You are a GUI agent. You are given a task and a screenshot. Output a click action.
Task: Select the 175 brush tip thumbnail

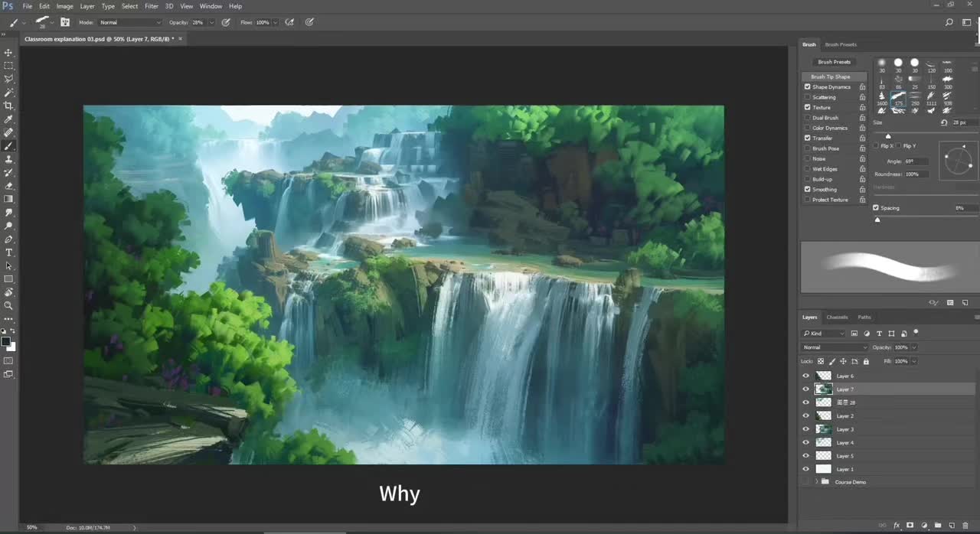898,99
